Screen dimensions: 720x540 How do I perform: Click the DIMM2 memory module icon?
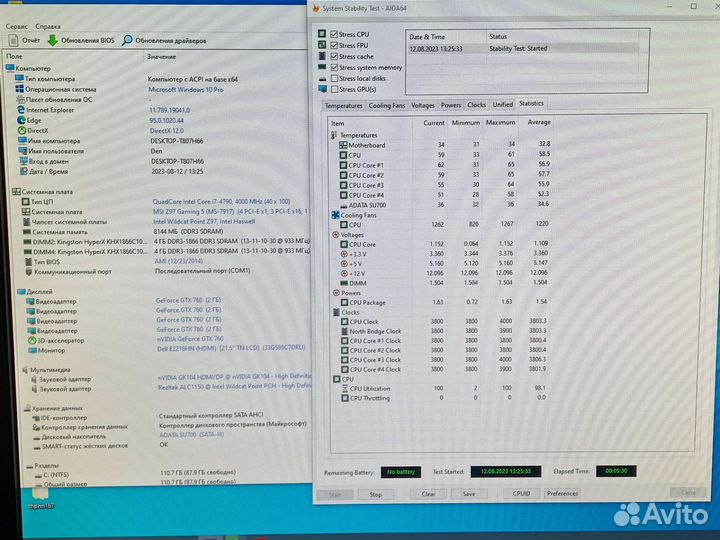[x=27, y=242]
